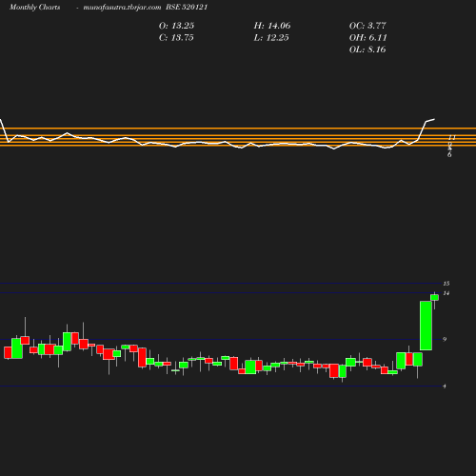Click the latest small green candle near 14
This screenshot has width=476, height=476.
[x=434, y=297]
